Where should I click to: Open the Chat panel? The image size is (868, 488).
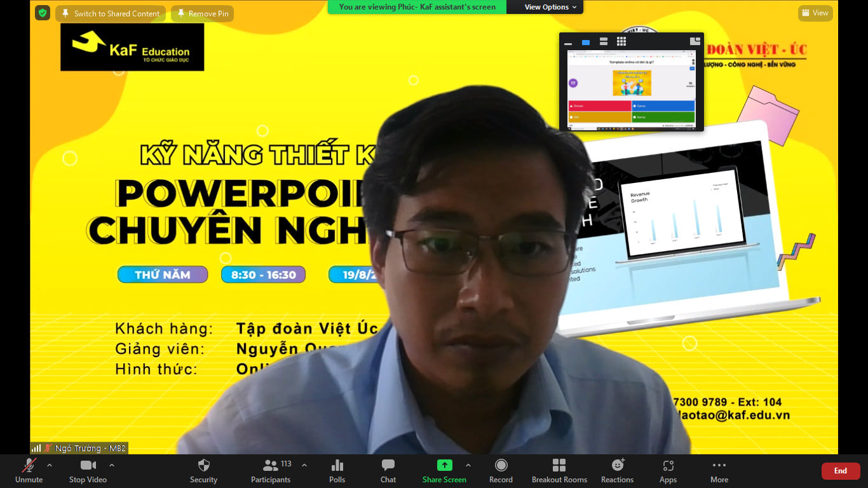[388, 471]
